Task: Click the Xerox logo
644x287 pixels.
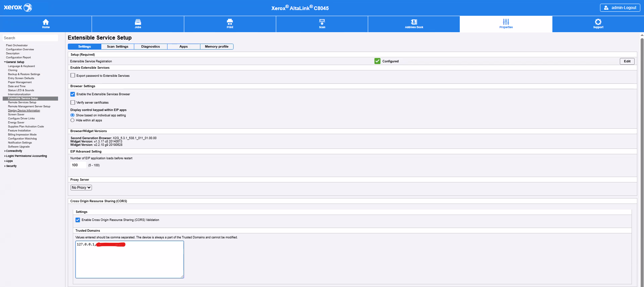Action: tap(18, 7)
